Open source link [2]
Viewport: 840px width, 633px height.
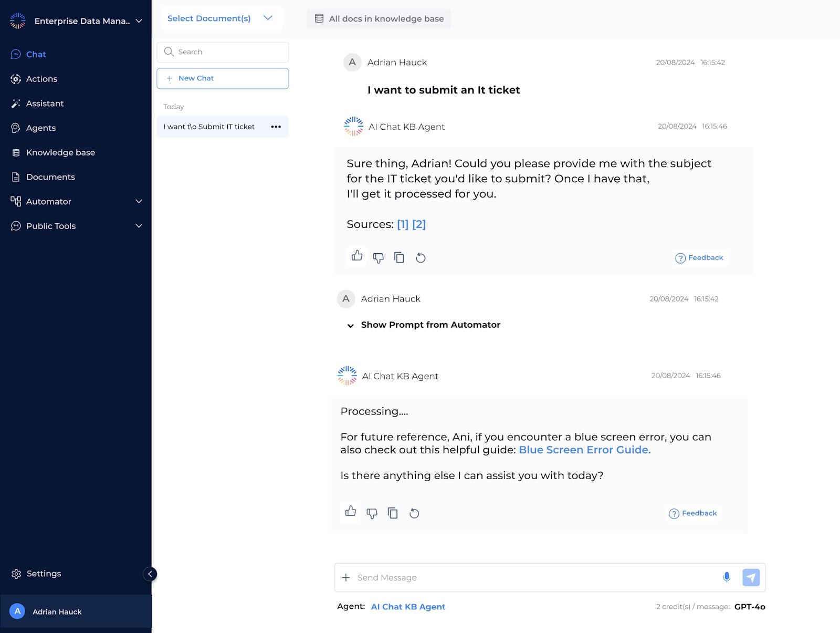pos(419,224)
